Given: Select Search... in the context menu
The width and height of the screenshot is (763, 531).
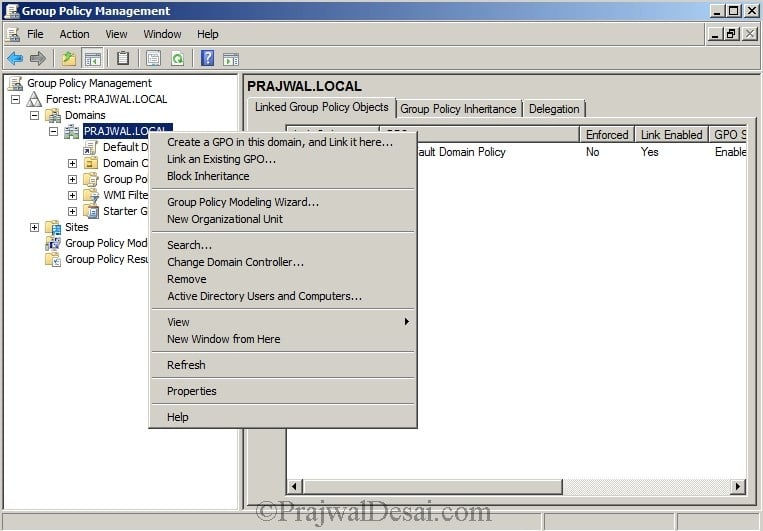Looking at the screenshot, I should coord(283,245).
